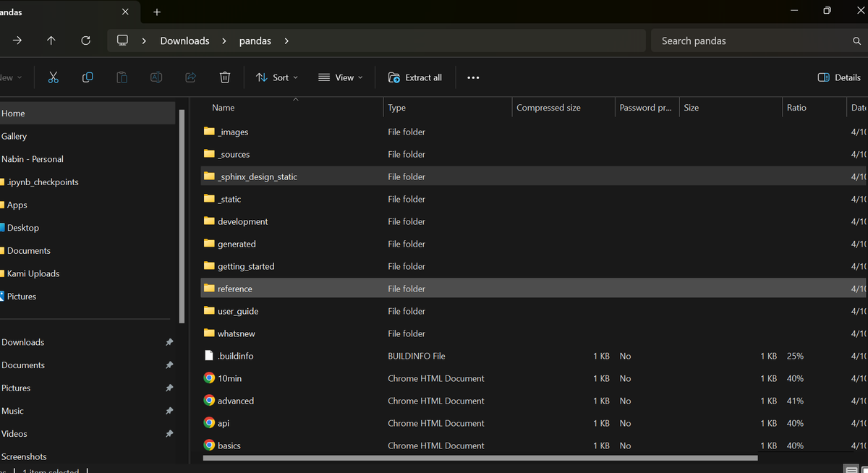This screenshot has width=868, height=473.
Task: Expand chevron after pandas in address bar
Action: tap(286, 41)
